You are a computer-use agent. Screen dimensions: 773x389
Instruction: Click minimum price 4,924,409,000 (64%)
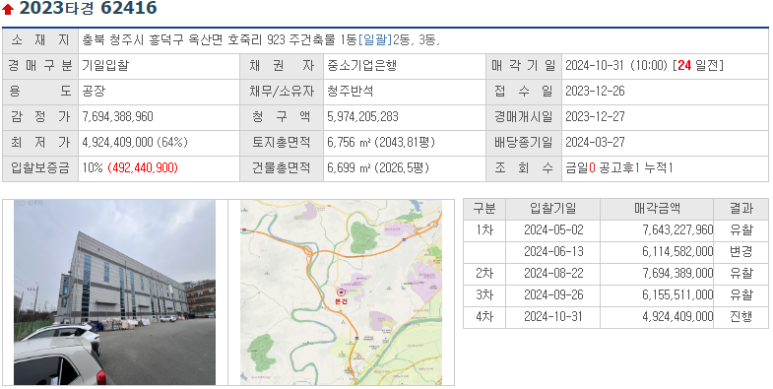(135, 142)
